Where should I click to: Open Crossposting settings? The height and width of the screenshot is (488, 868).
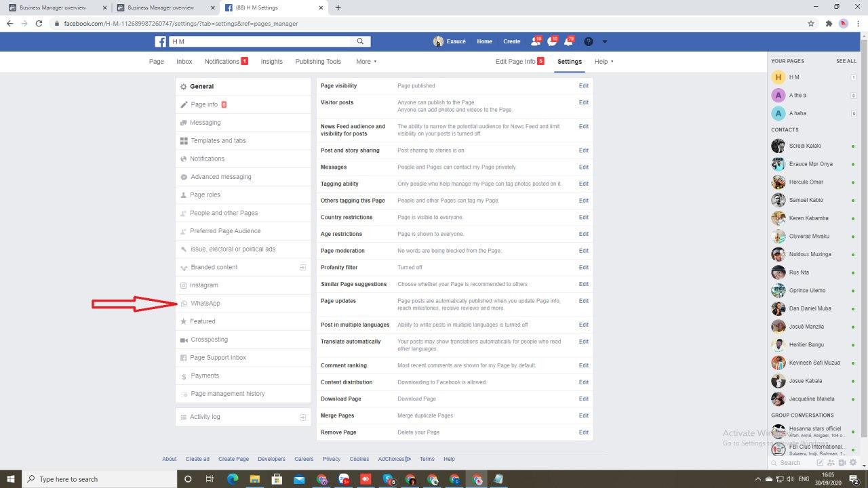243,340
